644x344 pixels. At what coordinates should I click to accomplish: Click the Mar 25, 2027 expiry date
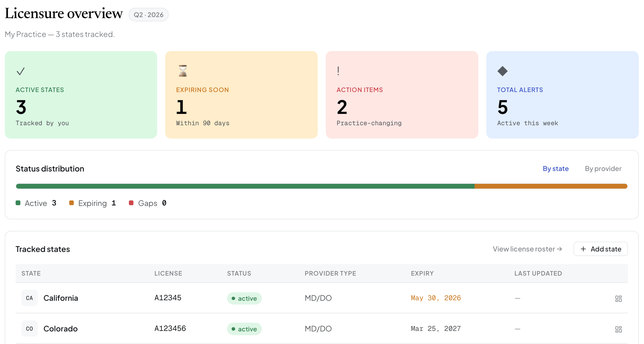tap(436, 329)
